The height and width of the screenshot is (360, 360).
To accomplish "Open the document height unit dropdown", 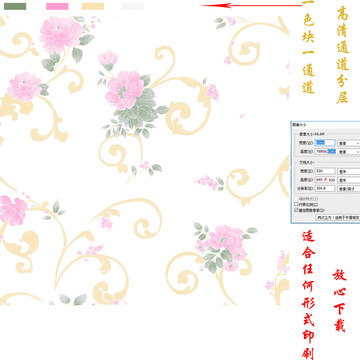I will tap(349, 180).
